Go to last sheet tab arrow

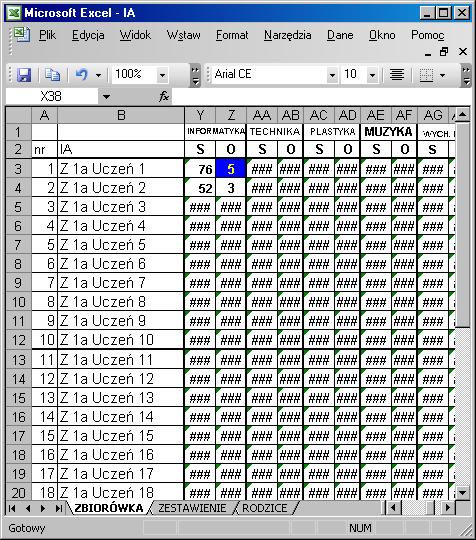pyautogui.click(x=58, y=508)
